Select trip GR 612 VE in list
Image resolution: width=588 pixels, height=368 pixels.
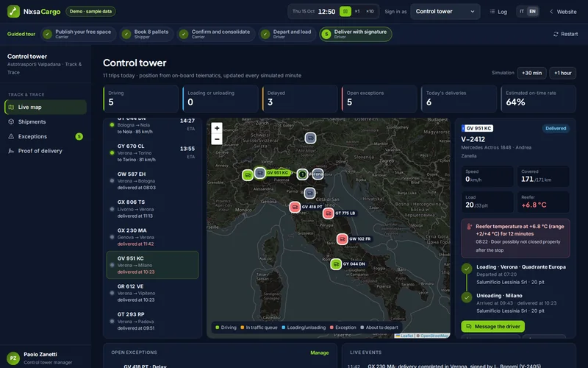pos(152,293)
